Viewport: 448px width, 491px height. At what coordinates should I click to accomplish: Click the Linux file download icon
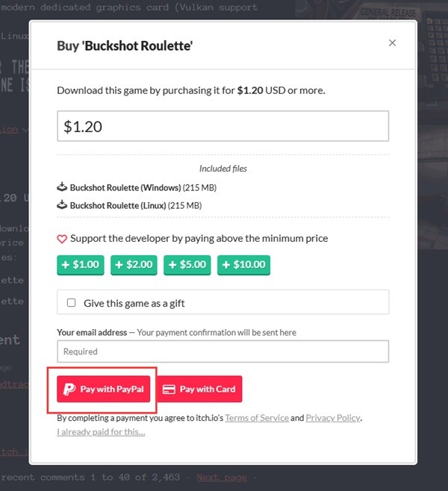tap(62, 205)
